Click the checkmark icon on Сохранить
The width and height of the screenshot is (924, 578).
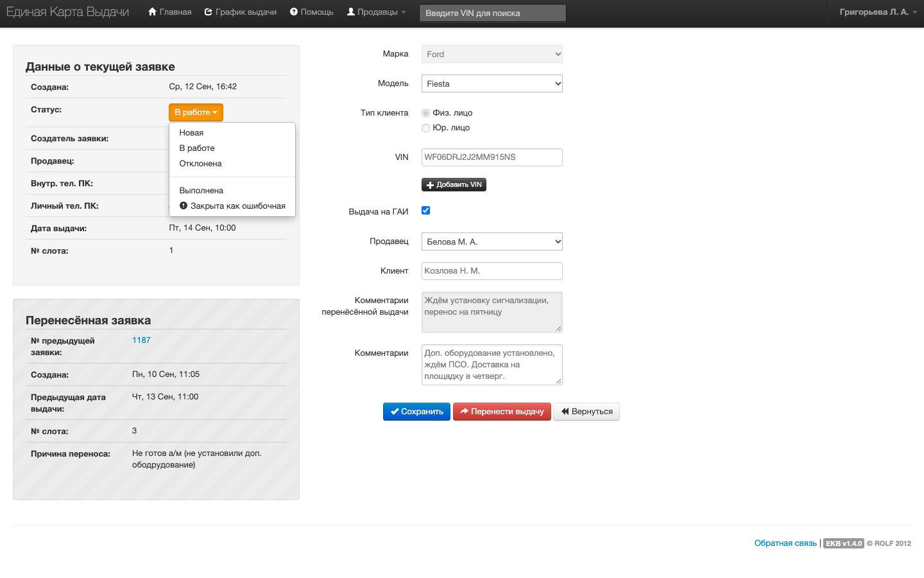(395, 412)
